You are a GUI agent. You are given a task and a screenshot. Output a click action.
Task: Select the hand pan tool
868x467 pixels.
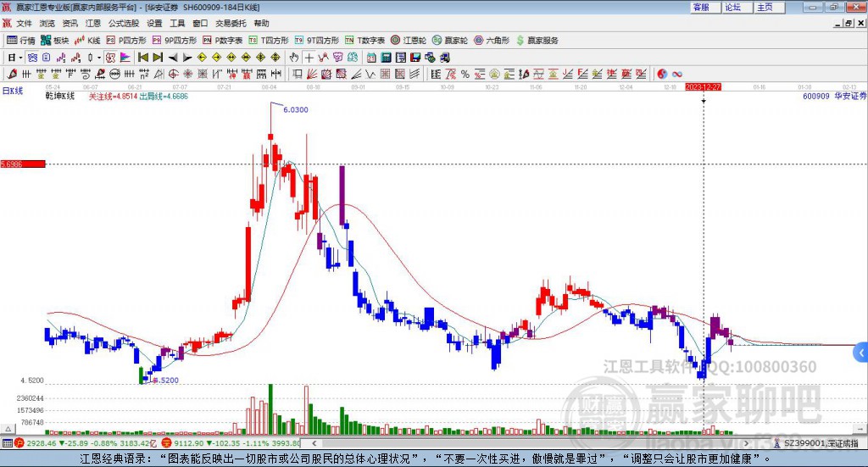pyautogui.click(x=294, y=58)
